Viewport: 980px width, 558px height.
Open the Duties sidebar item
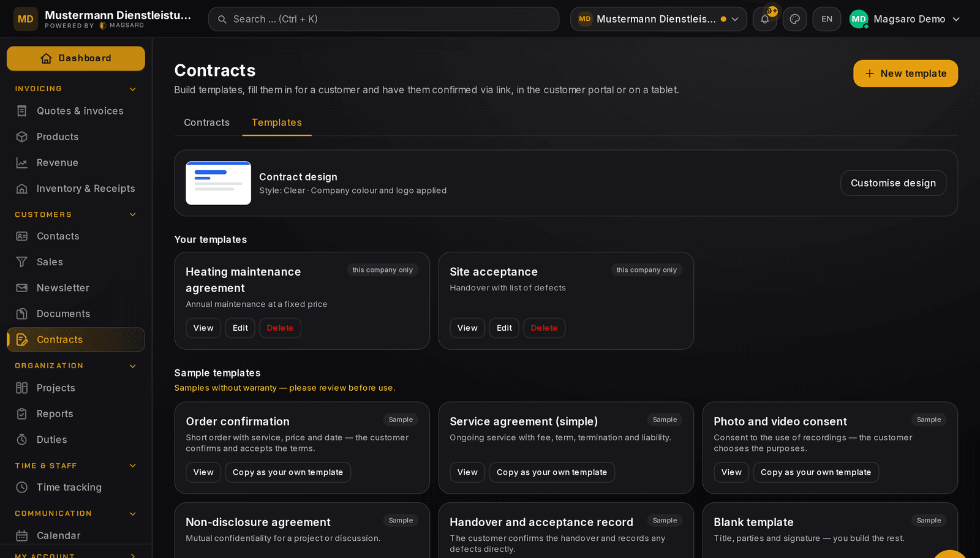pos(76,440)
